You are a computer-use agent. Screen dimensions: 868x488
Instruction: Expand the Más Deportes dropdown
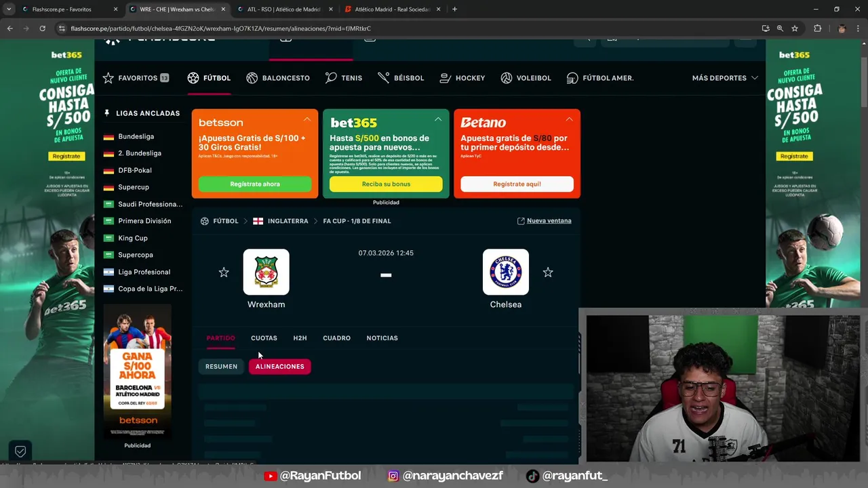point(725,78)
